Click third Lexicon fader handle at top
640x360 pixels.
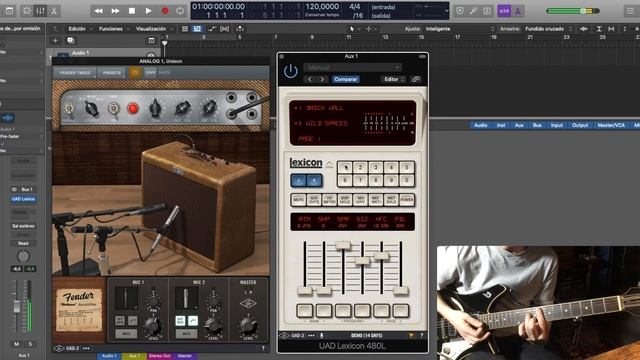pos(343,245)
